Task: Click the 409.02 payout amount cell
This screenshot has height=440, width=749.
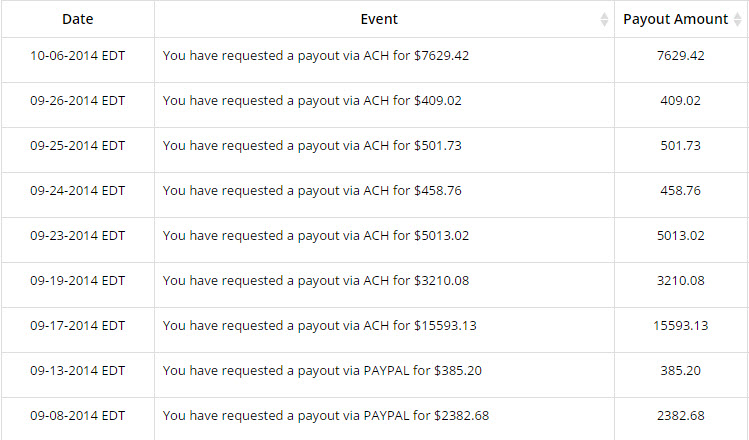Action: tap(680, 101)
